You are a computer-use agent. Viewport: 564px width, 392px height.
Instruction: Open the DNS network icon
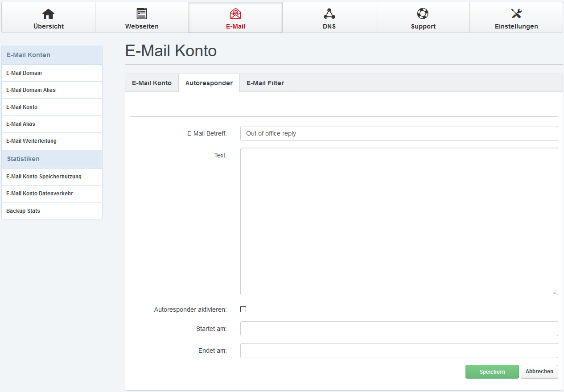tap(329, 14)
